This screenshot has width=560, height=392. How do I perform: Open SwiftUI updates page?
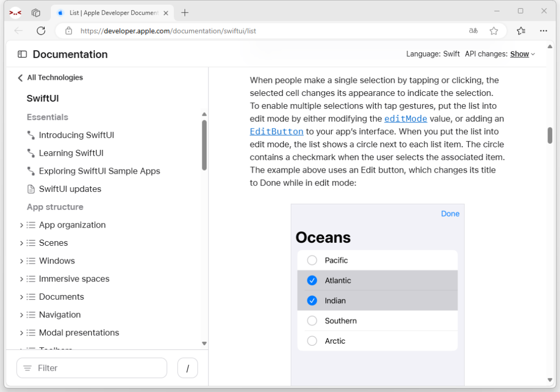point(70,189)
